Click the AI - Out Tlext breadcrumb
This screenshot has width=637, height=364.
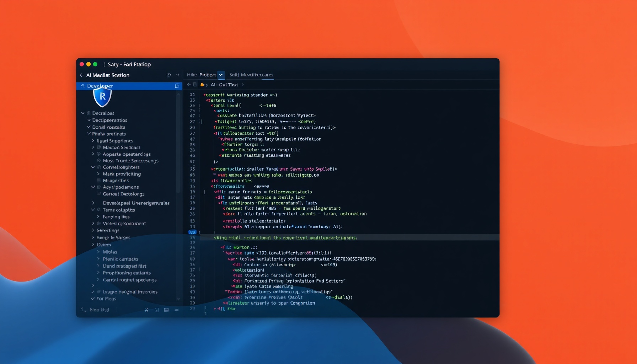pyautogui.click(x=224, y=85)
